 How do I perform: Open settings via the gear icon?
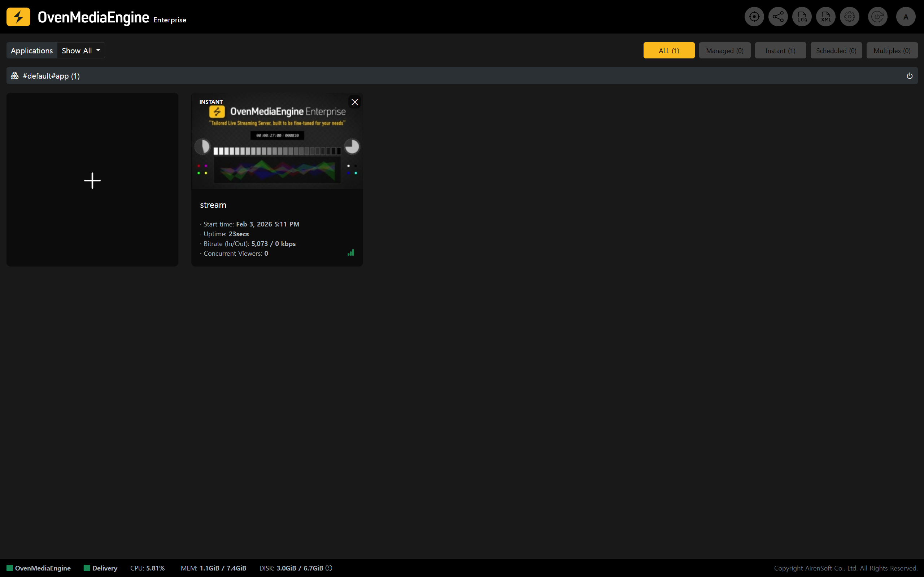850,17
